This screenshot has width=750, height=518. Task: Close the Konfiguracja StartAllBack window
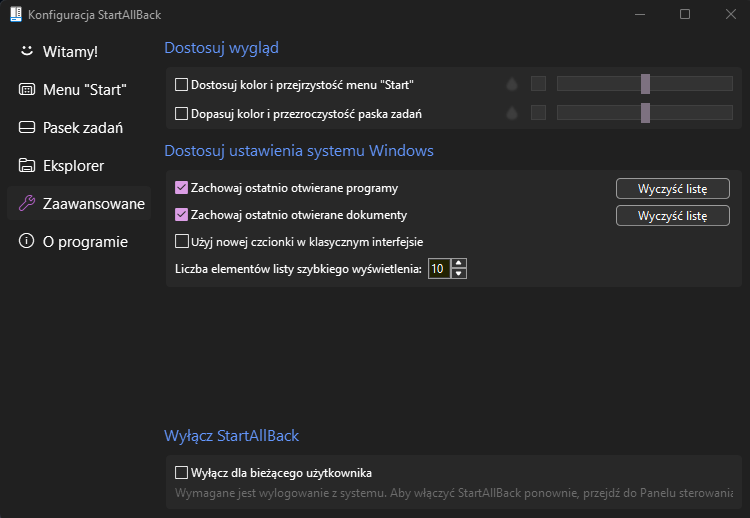730,14
